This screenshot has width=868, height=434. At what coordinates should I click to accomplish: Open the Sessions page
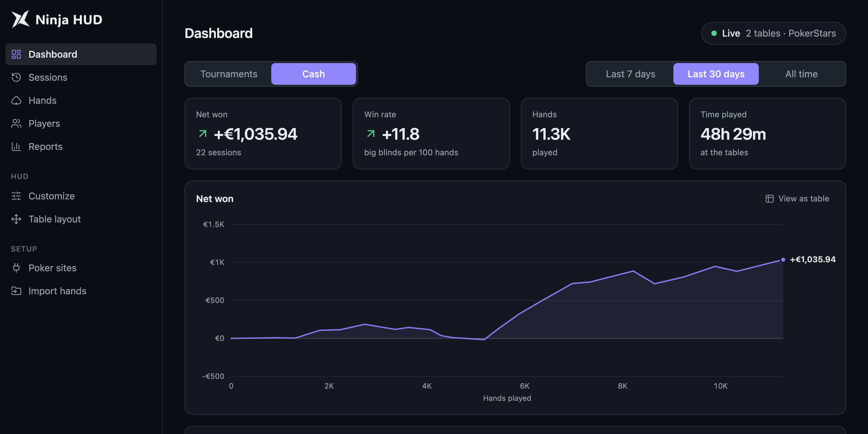pyautogui.click(x=81, y=77)
